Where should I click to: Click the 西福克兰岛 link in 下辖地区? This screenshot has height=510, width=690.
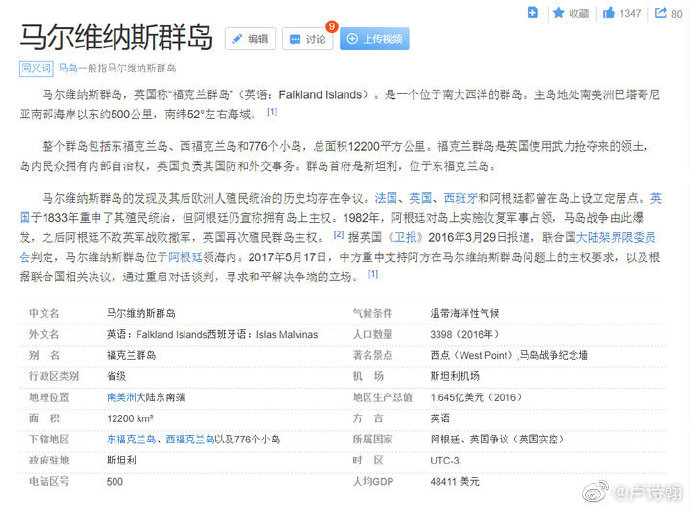[x=189, y=439]
